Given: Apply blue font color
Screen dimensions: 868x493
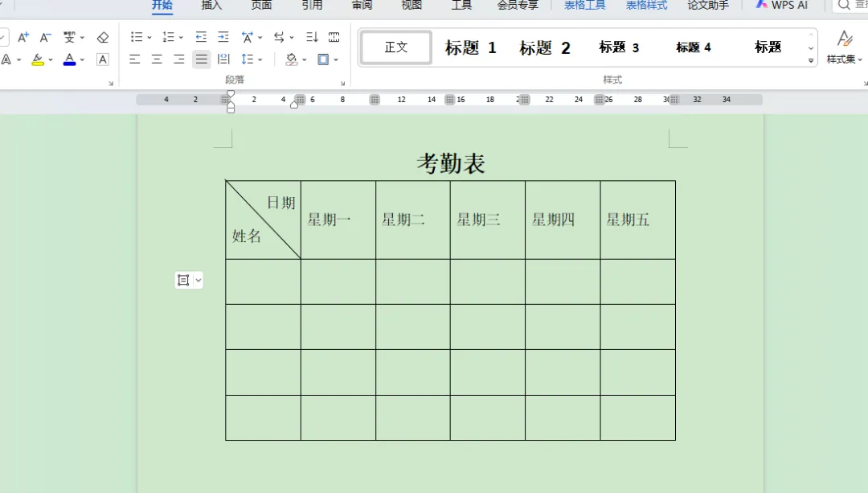Looking at the screenshot, I should pos(69,60).
